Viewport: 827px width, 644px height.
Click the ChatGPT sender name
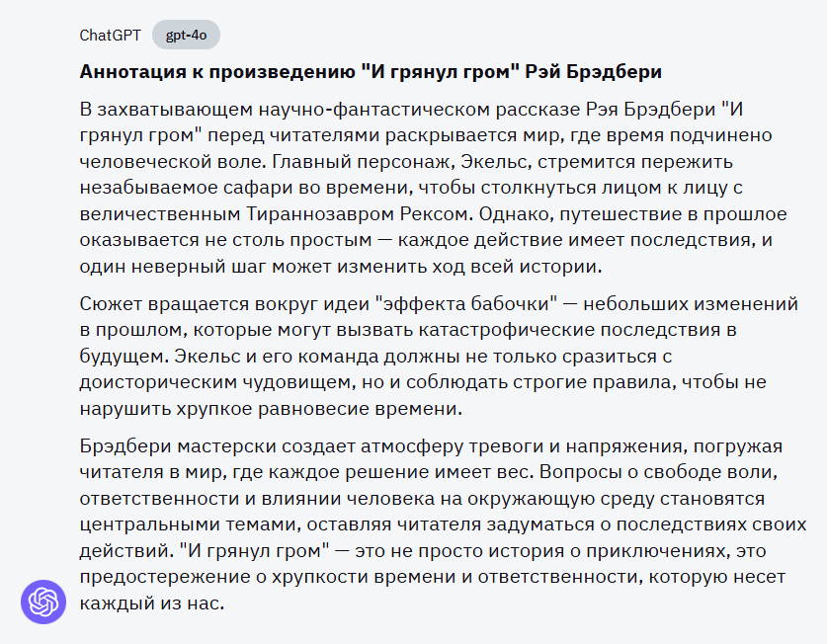tap(110, 36)
